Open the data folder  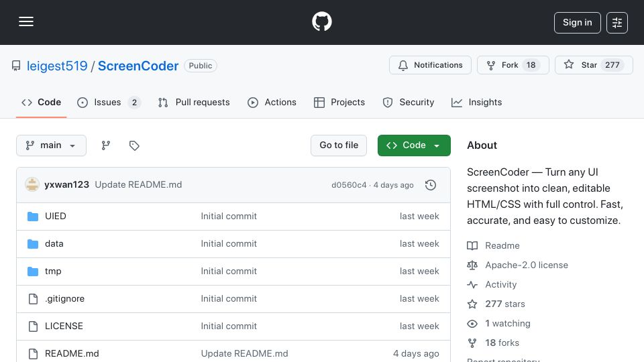tap(54, 244)
